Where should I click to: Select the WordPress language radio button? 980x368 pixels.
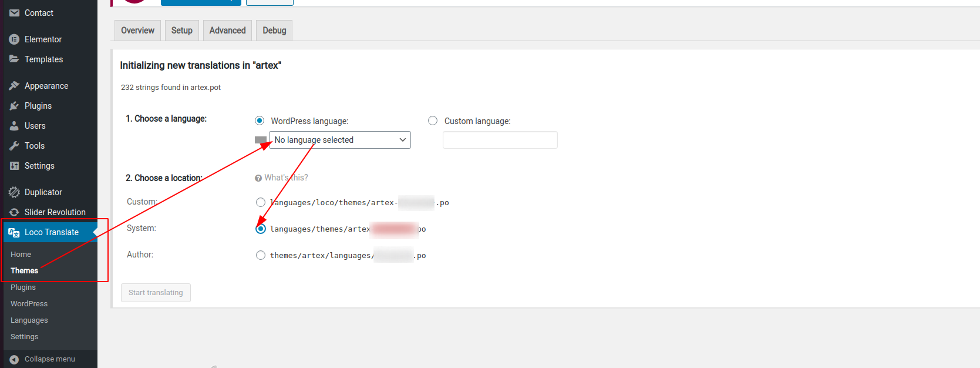[260, 121]
